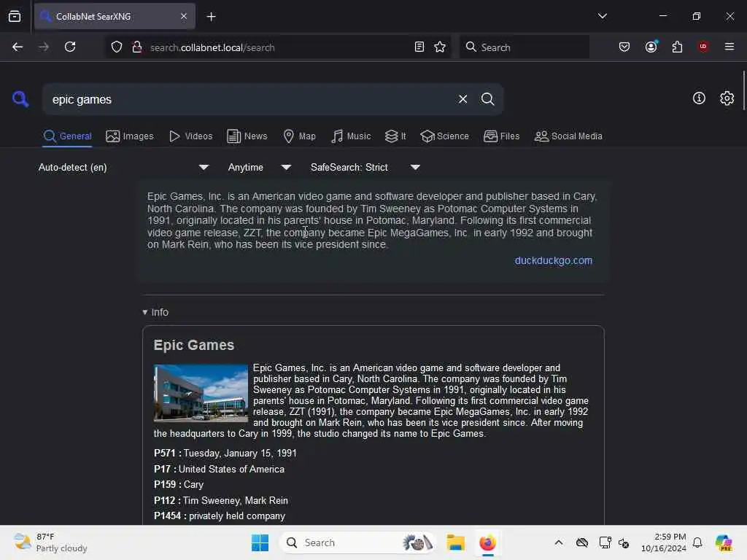Submit the search with magnifier button
The height and width of the screenshot is (560, 747).
(487, 99)
